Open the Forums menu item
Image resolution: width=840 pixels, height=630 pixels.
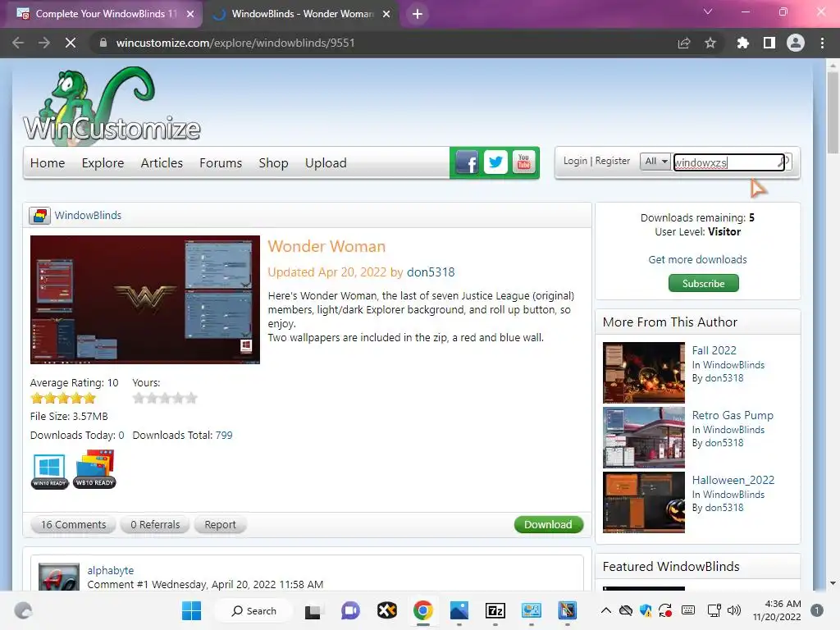(x=221, y=163)
